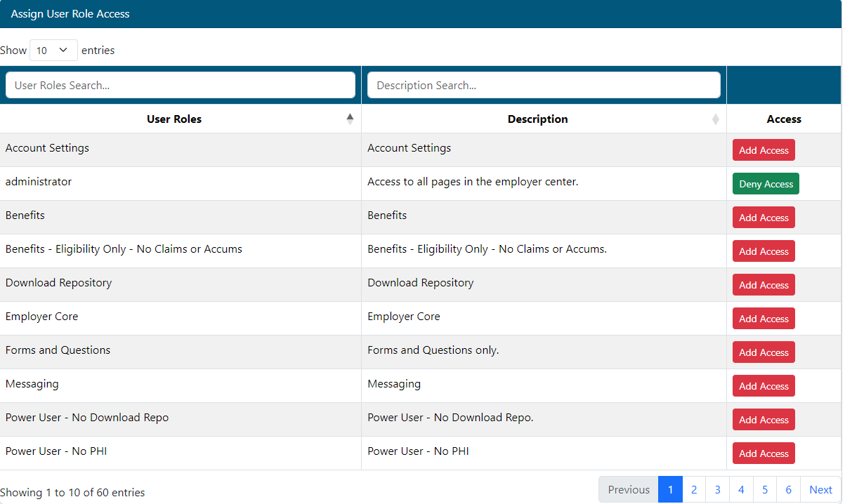Go to page 2 of results

pos(694,490)
